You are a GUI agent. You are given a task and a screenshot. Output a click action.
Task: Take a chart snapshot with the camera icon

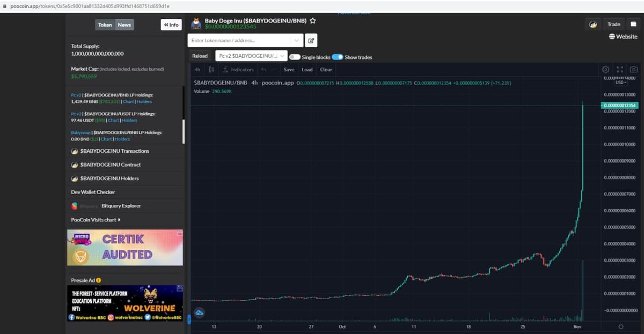pos(634,70)
